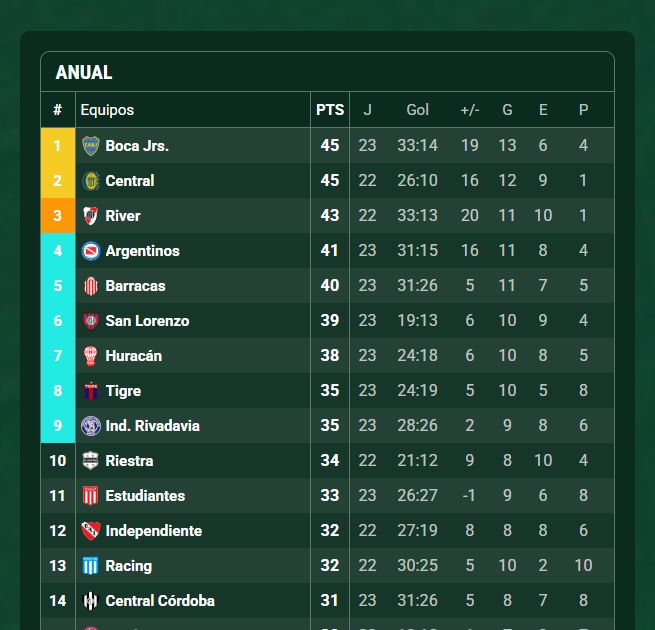
Task: Click the ANUAL table title
Action: pos(84,72)
